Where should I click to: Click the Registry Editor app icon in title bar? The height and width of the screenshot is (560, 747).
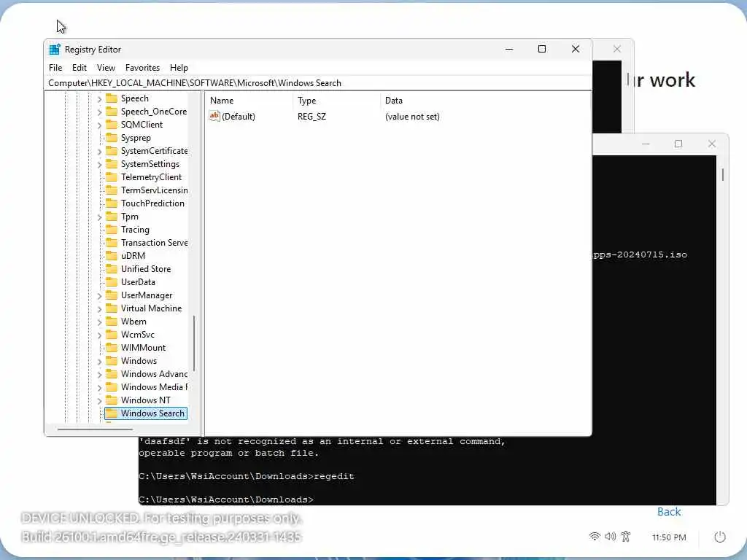pyautogui.click(x=55, y=50)
